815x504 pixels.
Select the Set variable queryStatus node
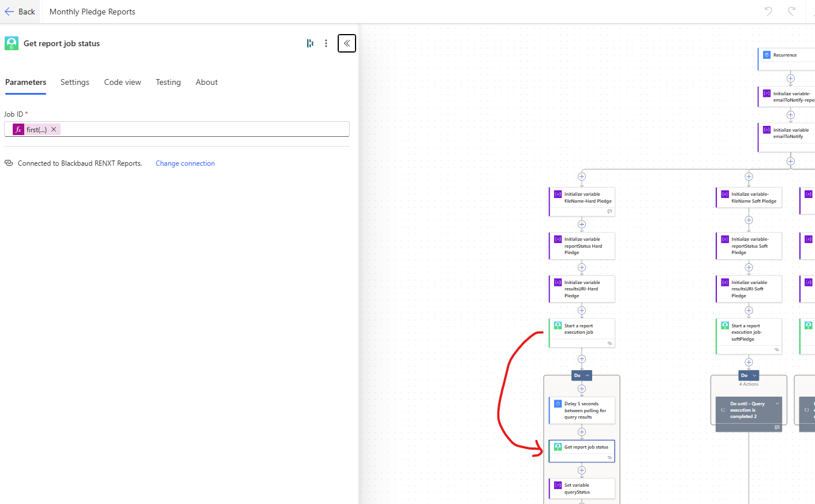[x=582, y=488]
